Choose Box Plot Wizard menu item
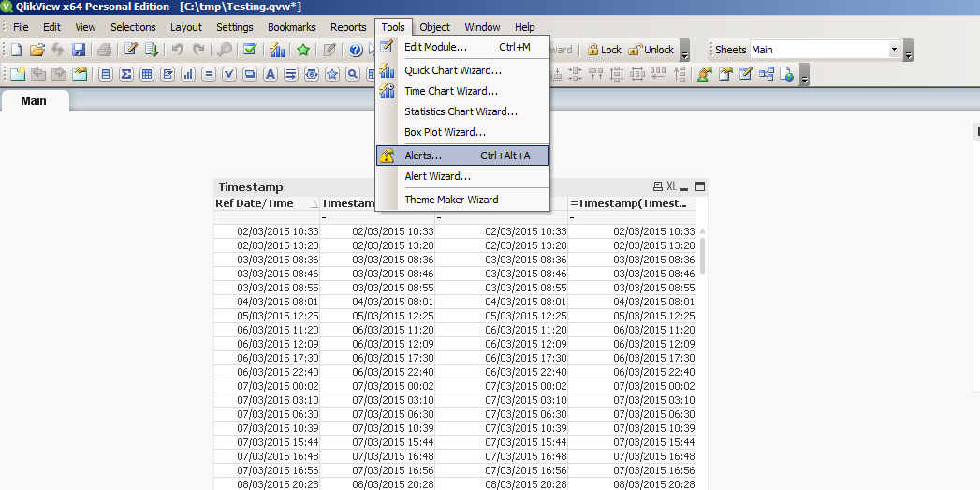The height and width of the screenshot is (490, 980). point(462,132)
